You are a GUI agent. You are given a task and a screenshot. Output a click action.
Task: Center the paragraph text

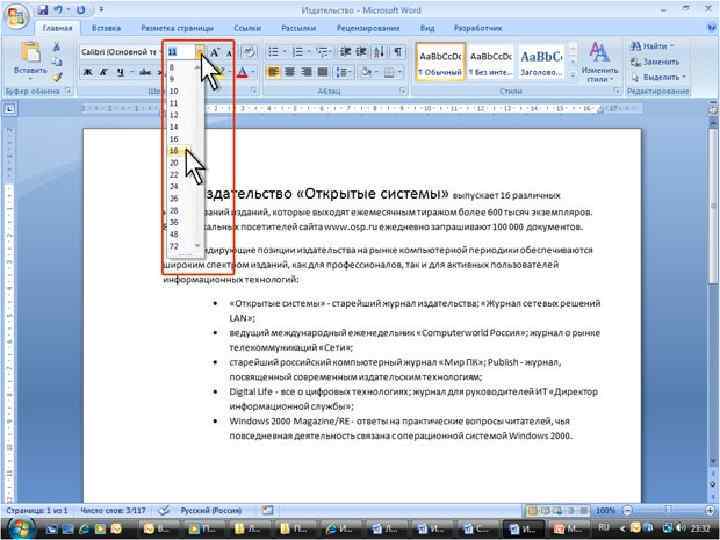pyautogui.click(x=290, y=72)
